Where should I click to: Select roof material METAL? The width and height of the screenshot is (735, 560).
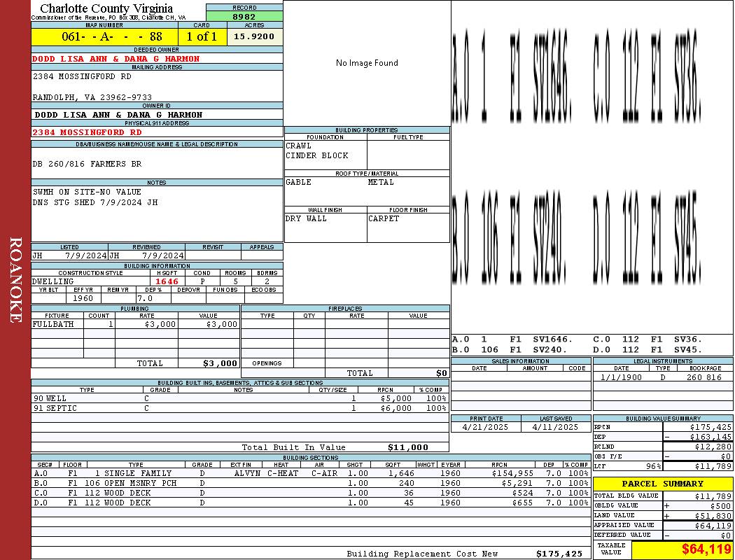(381, 182)
